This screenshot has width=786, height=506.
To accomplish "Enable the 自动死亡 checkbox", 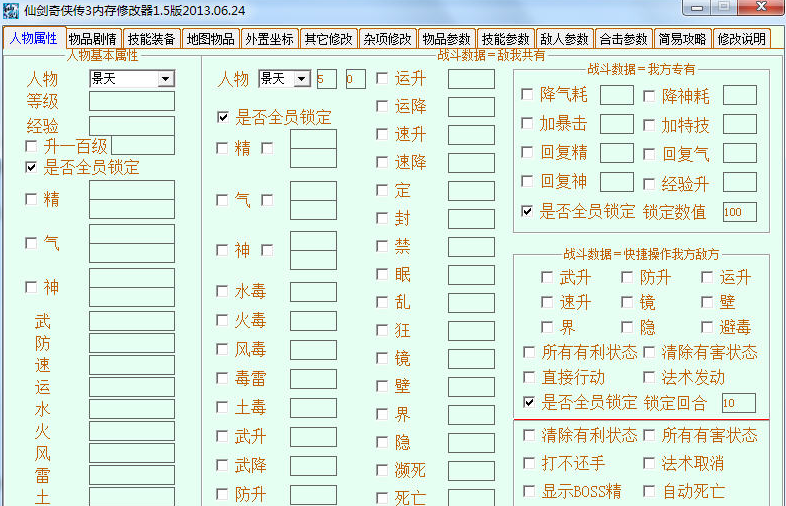I will coord(649,490).
